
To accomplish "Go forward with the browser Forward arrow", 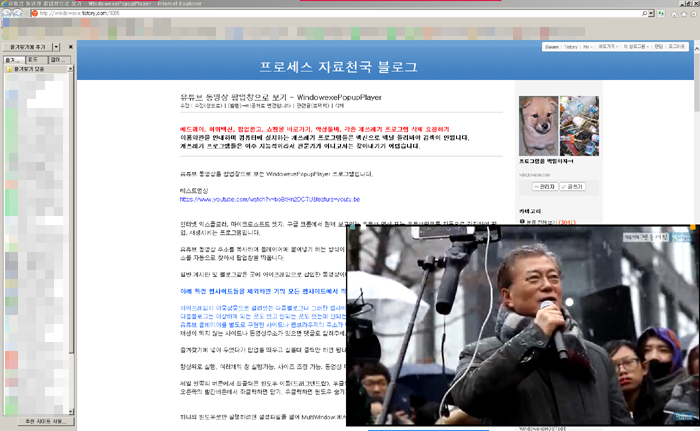I will coord(17,13).
